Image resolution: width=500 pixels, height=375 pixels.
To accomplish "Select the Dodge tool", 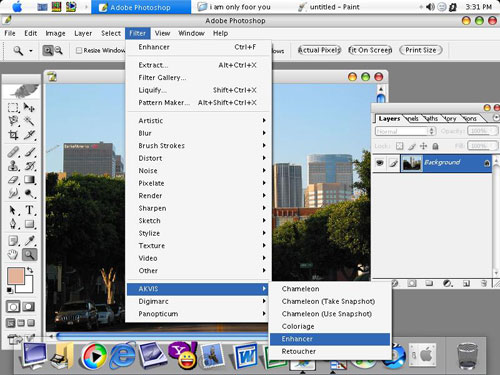I will (29, 193).
